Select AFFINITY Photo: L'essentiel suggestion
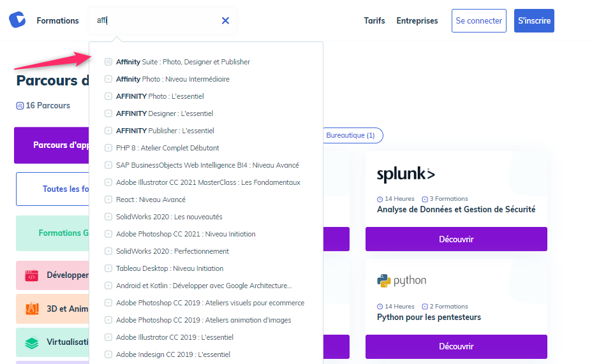Viewport: 592px width, 364px height. coord(159,96)
